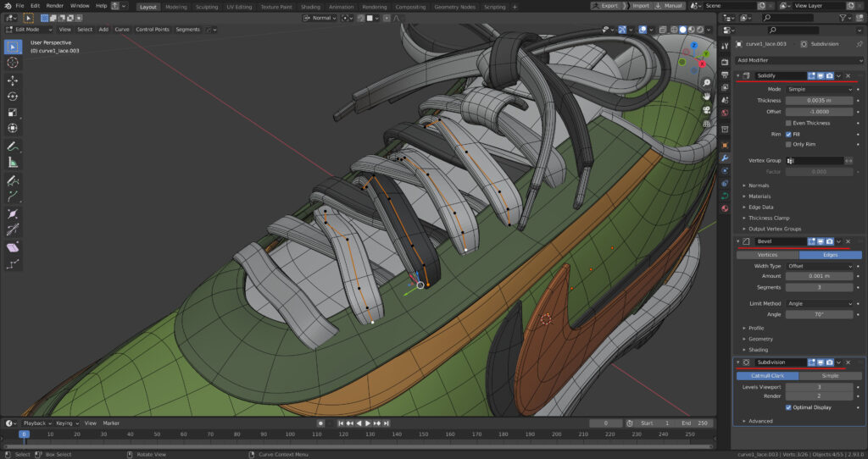Click the Manual button
Image resolution: width=868 pixels, height=459 pixels.
(x=669, y=6)
